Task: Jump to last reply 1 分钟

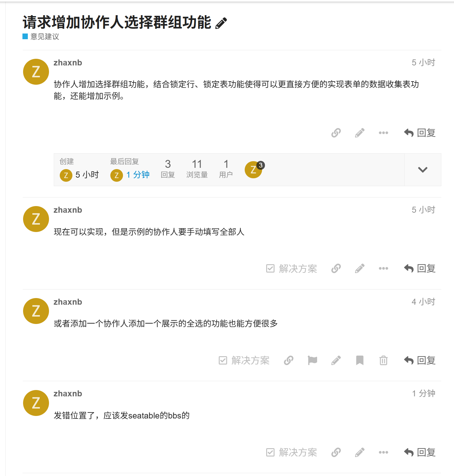Action: (x=138, y=175)
